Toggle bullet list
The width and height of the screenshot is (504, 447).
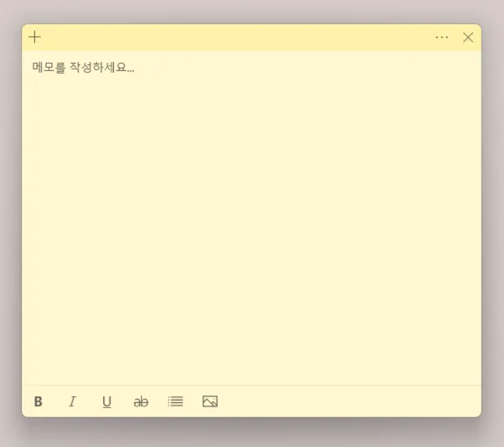pos(175,401)
